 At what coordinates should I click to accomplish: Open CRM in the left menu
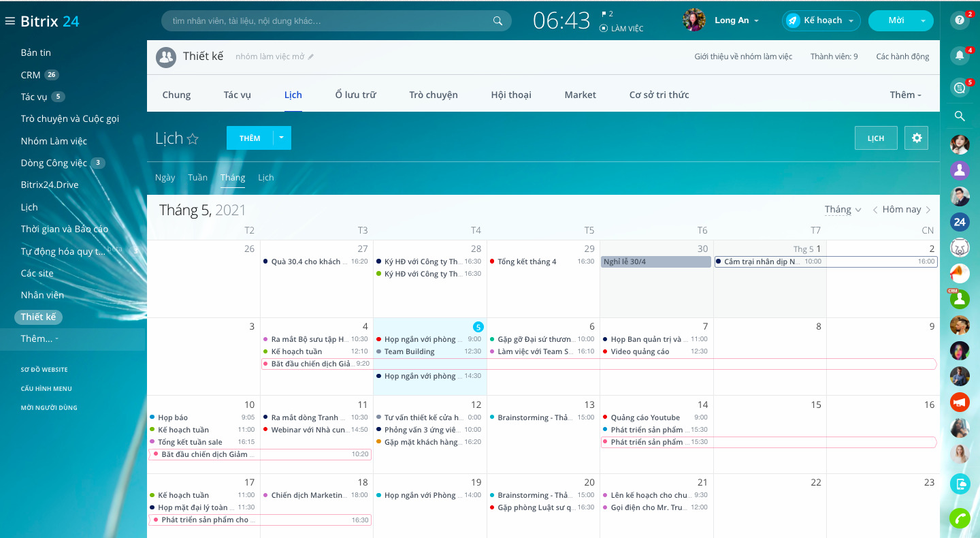click(31, 75)
